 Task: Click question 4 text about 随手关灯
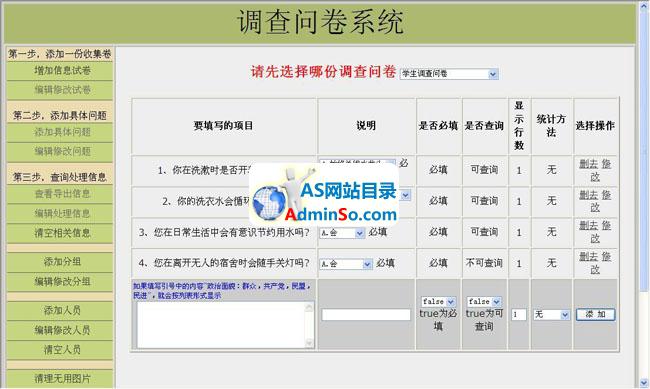224,263
